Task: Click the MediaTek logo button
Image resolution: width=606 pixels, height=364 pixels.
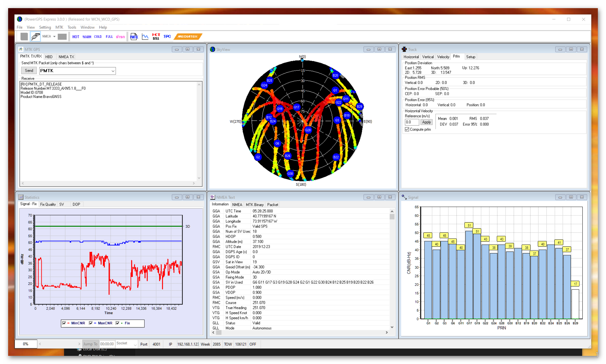Action: 188,37
